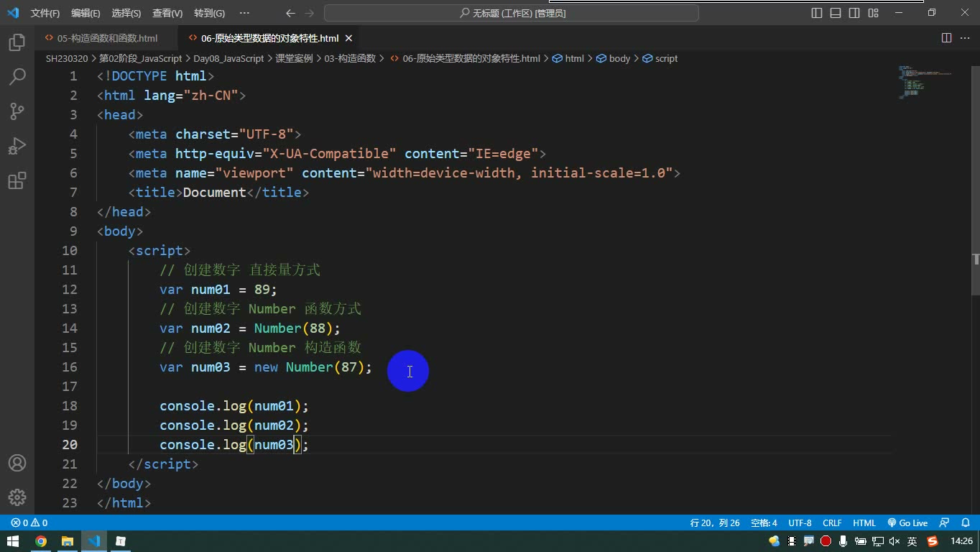Screen dimensions: 980x552
Task: Go back with the navigation arrow
Action: (x=290, y=13)
